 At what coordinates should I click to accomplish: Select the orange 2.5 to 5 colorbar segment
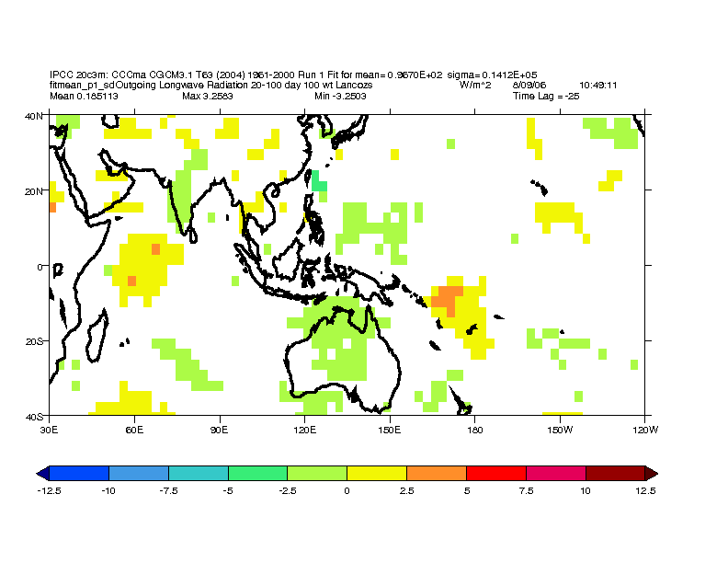click(436, 473)
